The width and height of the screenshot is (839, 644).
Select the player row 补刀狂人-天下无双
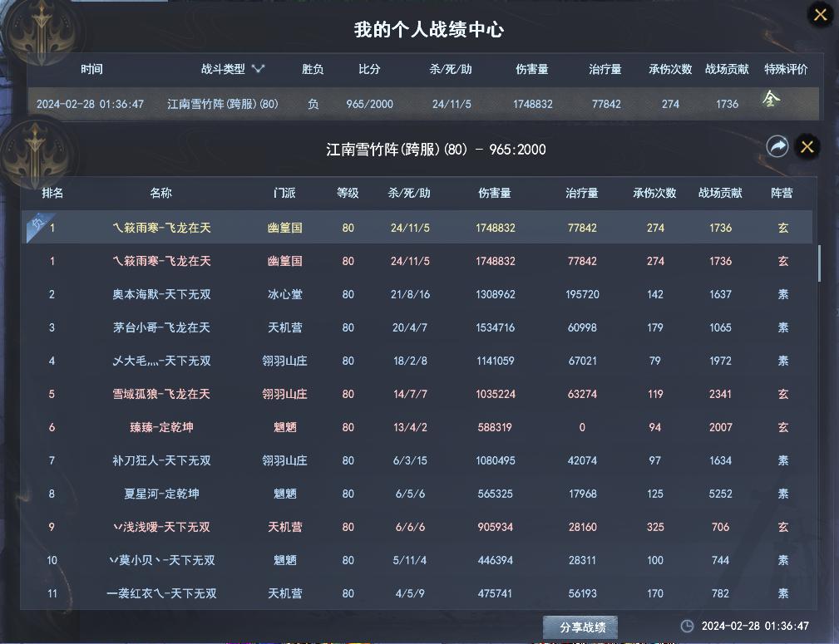417,460
